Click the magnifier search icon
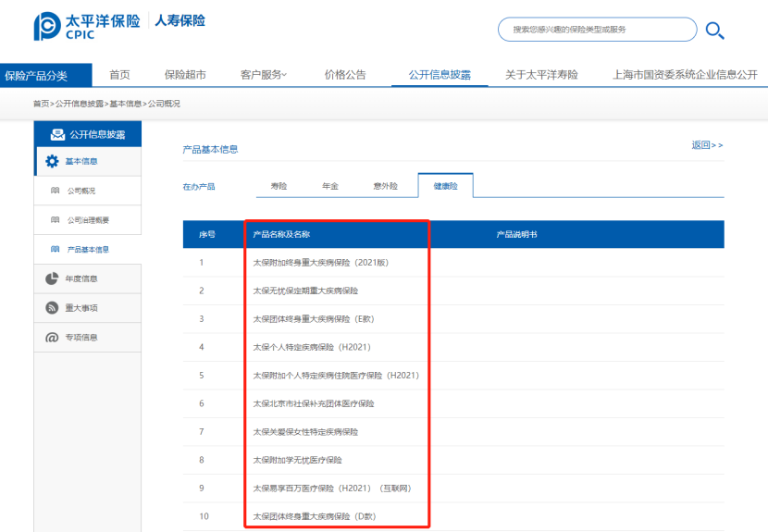Viewport: 768px width, 532px height. pyautogui.click(x=714, y=31)
